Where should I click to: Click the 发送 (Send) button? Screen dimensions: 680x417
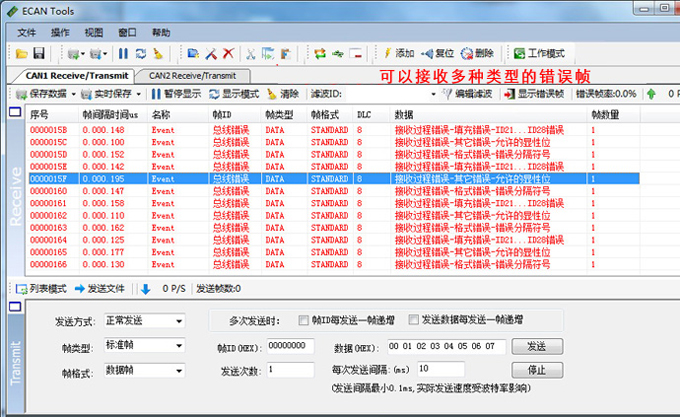click(536, 346)
